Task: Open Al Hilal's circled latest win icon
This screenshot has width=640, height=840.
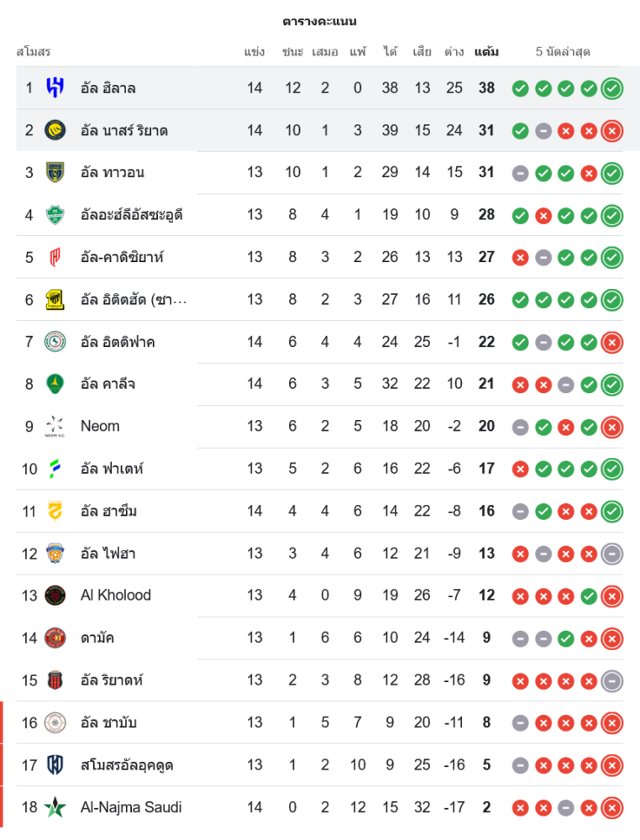Action: tap(612, 88)
